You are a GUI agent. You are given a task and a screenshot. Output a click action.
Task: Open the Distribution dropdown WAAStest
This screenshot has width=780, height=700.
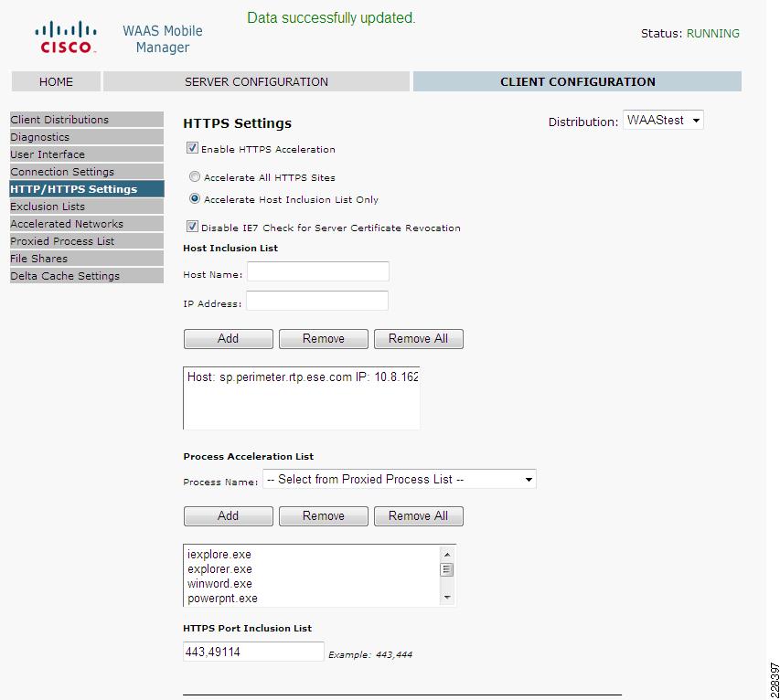tap(663, 120)
